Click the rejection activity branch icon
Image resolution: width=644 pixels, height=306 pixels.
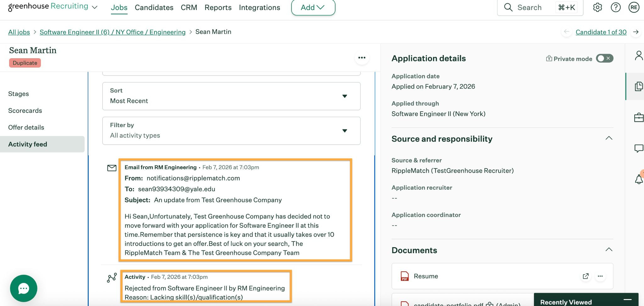tap(112, 278)
